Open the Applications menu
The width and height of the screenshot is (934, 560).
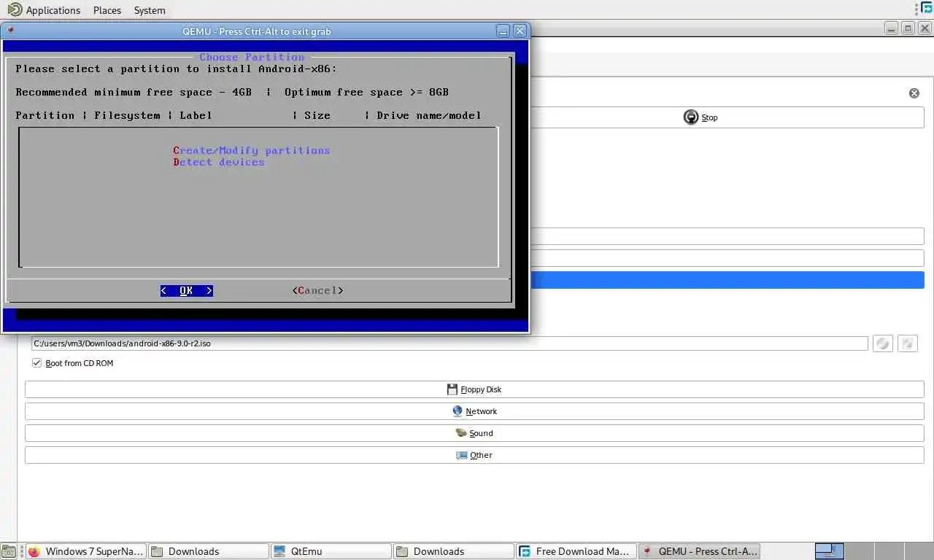[53, 10]
